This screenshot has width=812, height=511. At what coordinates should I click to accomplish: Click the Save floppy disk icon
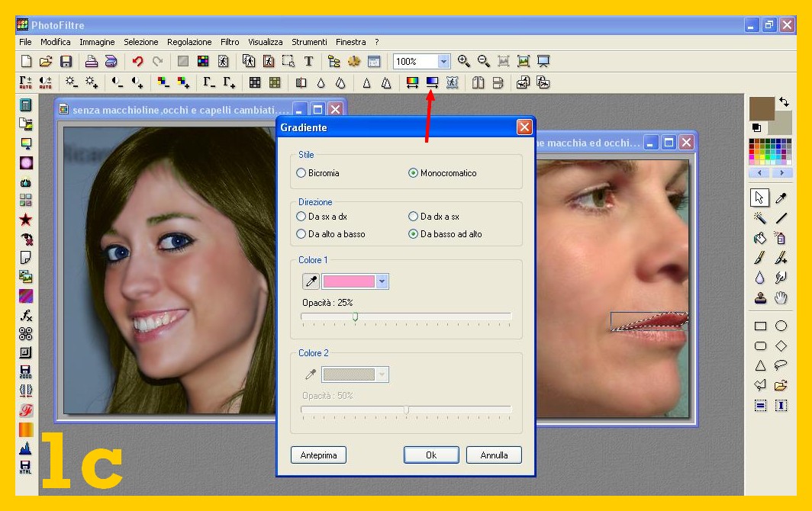coord(66,62)
